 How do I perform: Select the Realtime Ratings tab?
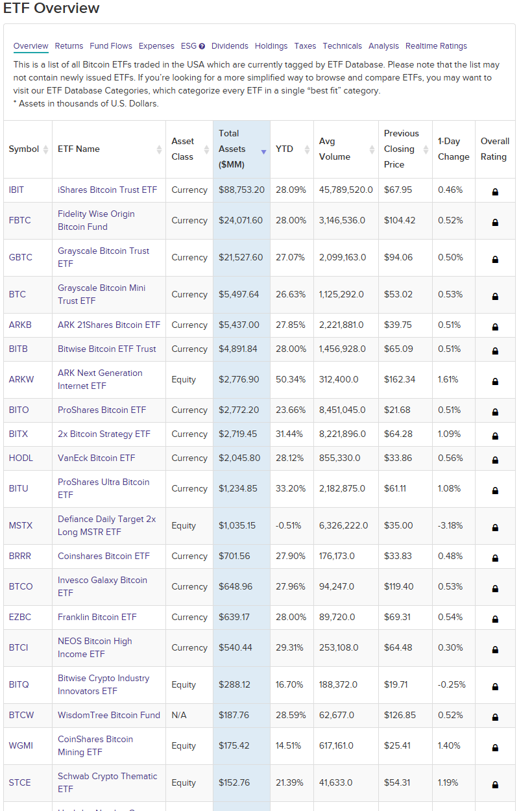436,46
